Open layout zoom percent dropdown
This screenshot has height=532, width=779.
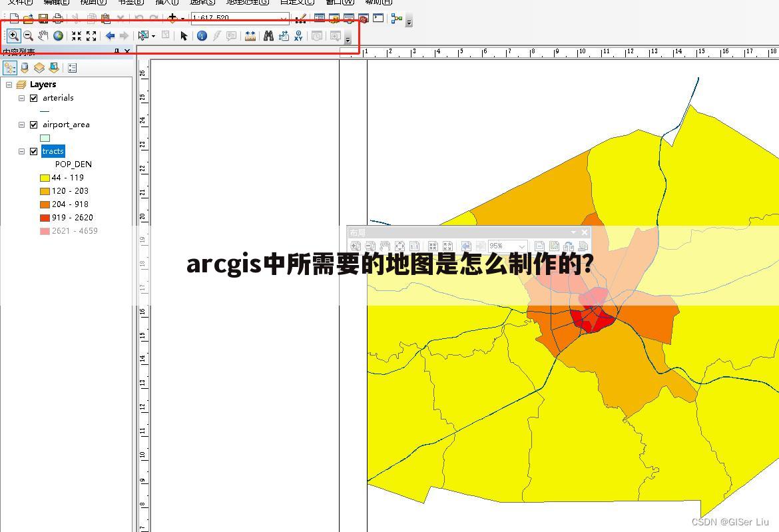coord(521,246)
